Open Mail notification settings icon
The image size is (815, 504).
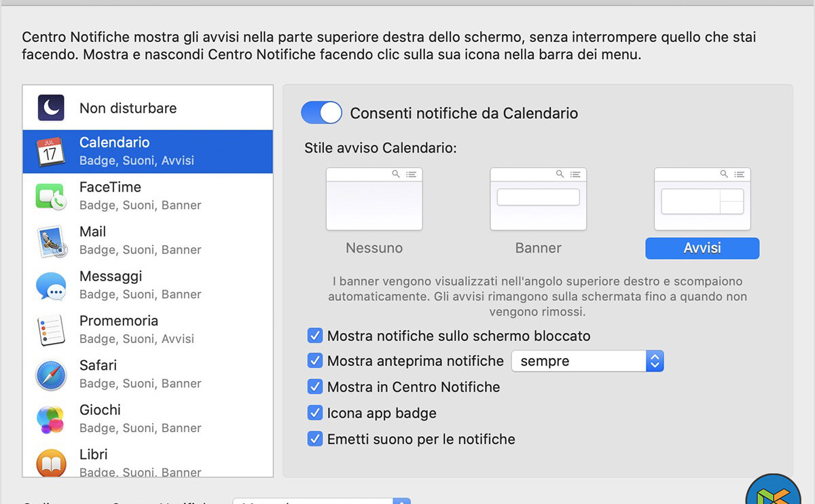coord(51,240)
